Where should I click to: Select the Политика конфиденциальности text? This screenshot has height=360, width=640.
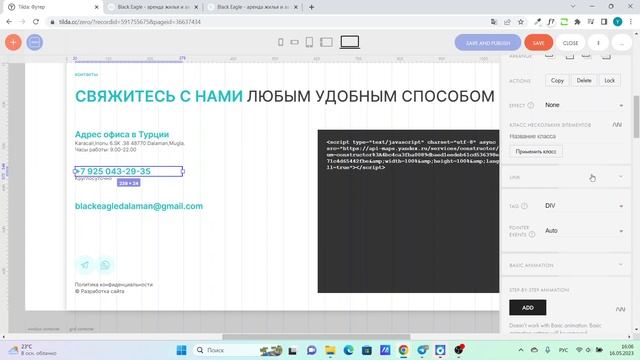114,284
